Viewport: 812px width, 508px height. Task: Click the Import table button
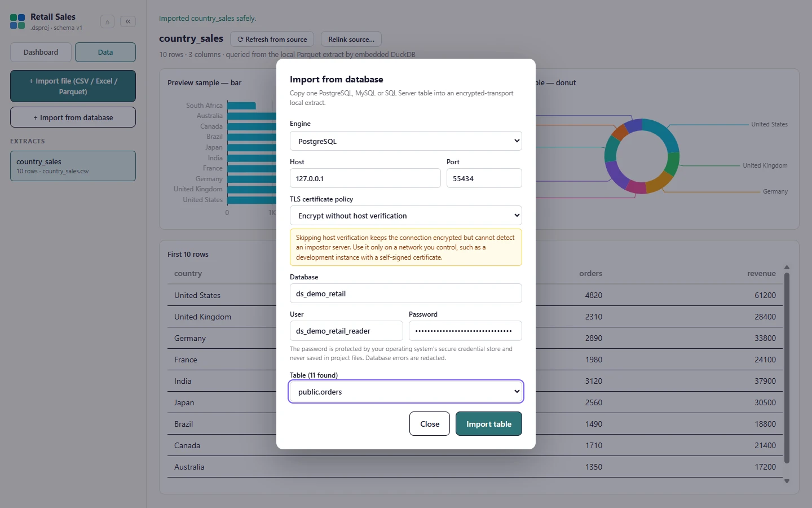click(489, 424)
